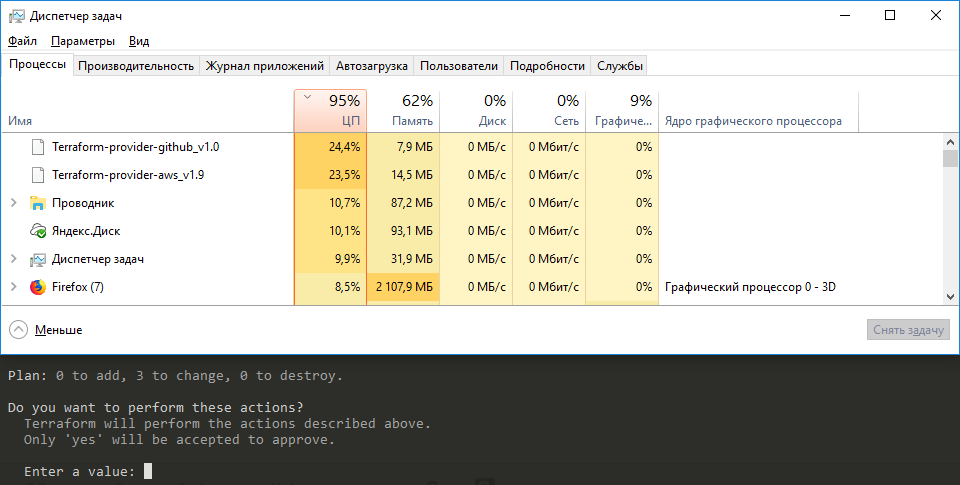Click the 87,2 МБ memory cell
Screen dimensions: 960x485
click(403, 203)
